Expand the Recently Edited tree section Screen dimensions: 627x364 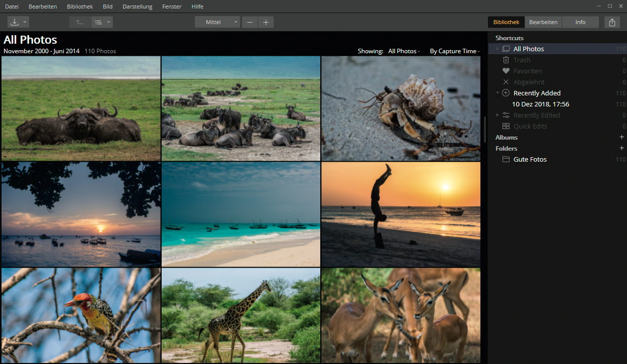(x=497, y=115)
